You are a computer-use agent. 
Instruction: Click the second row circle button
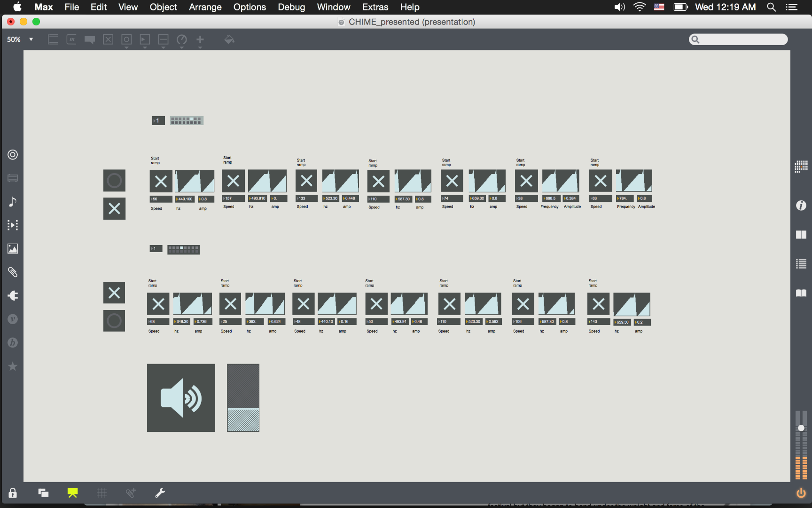pyautogui.click(x=114, y=321)
